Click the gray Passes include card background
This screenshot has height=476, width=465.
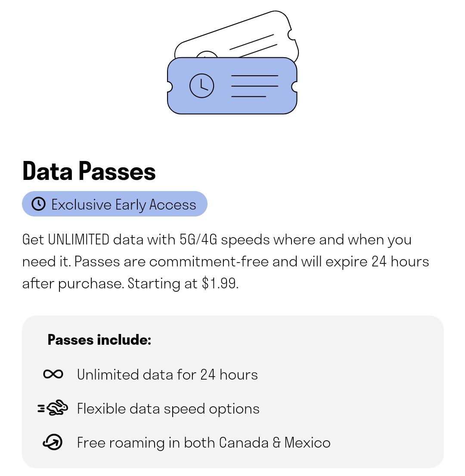click(x=232, y=392)
